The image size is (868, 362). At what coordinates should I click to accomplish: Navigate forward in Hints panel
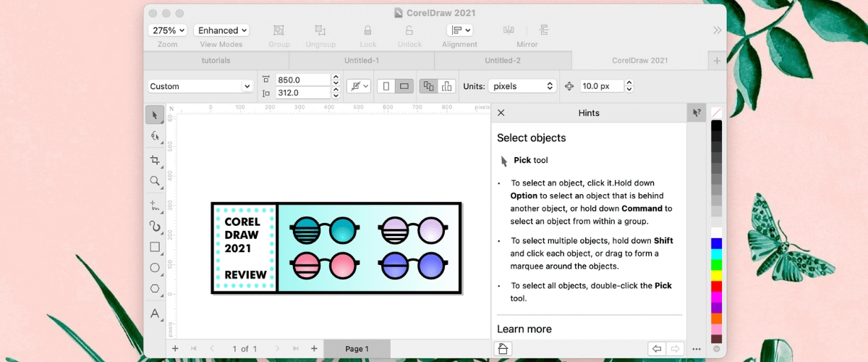coord(675,349)
